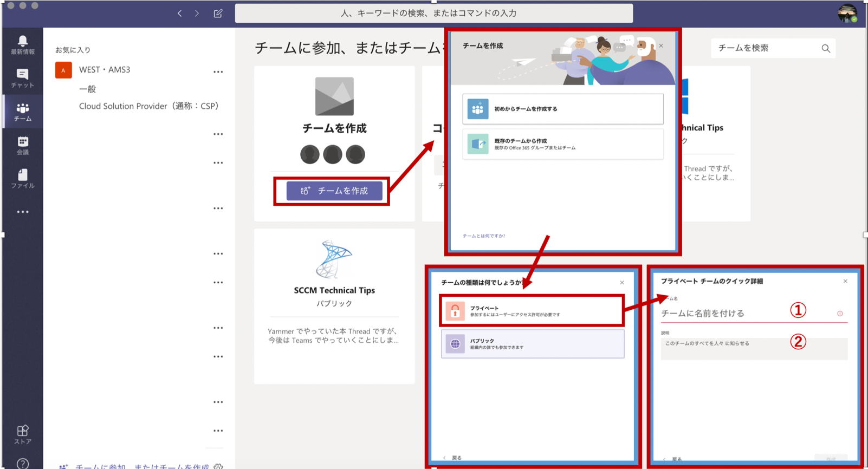Go forward with the right chevron
The width and height of the screenshot is (868, 469).
click(197, 14)
